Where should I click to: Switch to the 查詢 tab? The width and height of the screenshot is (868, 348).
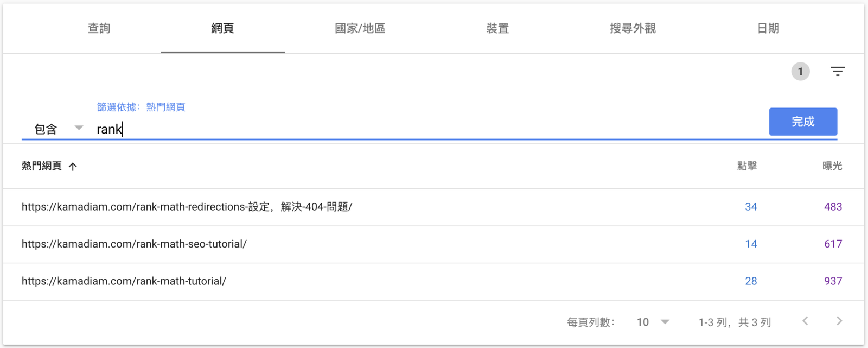click(x=99, y=28)
